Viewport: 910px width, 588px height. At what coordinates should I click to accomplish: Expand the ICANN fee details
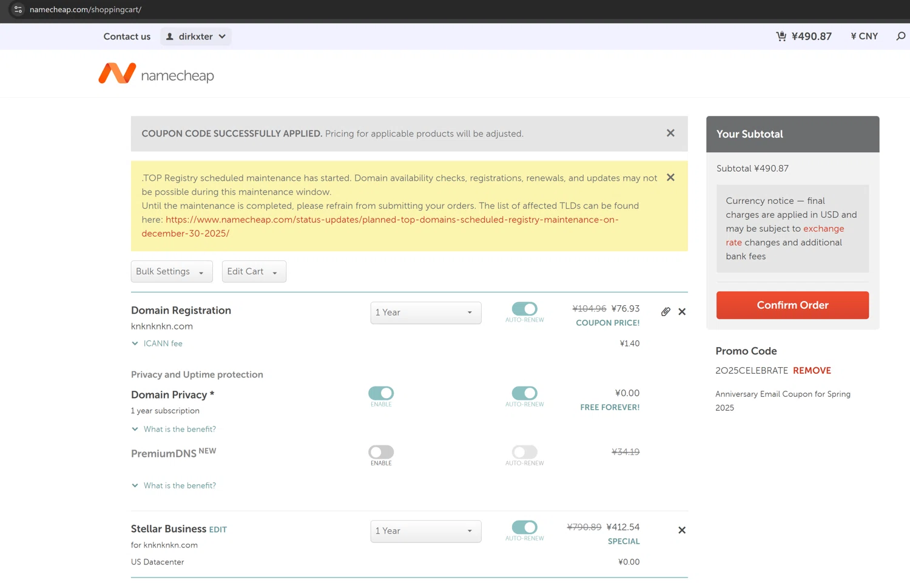[157, 343]
